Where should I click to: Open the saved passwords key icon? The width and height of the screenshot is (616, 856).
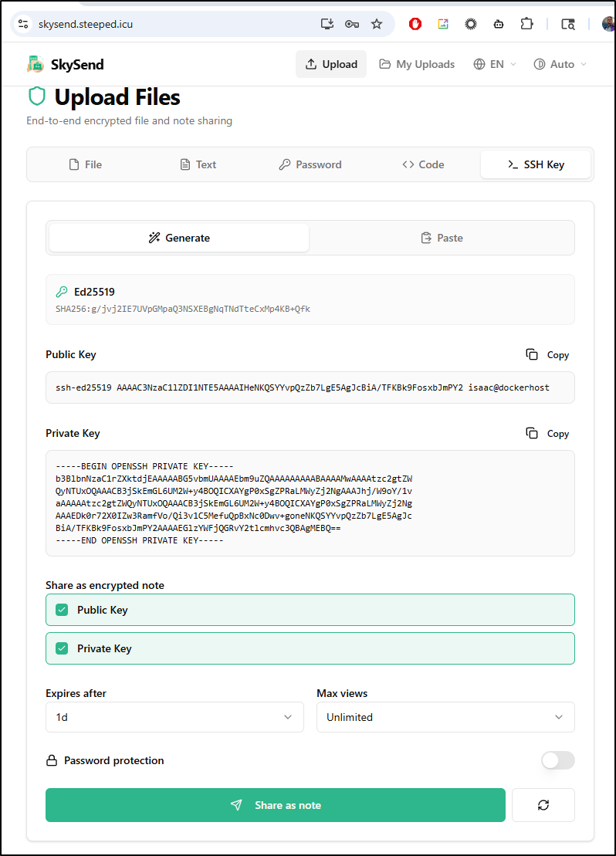(x=352, y=24)
